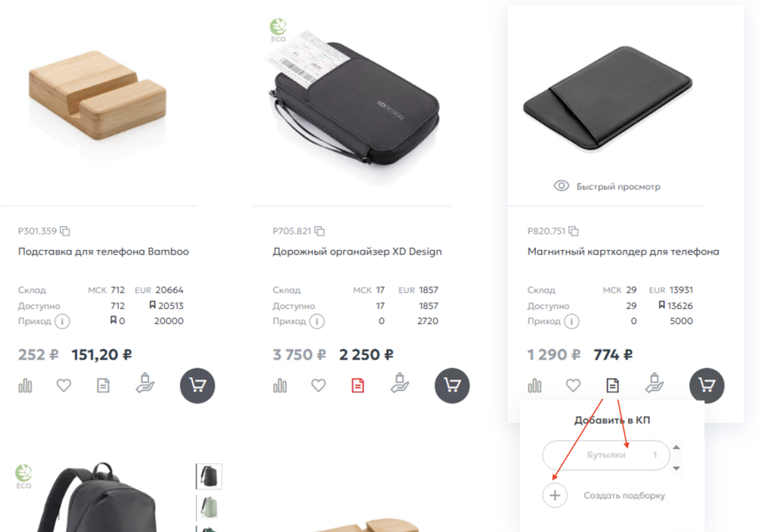This screenshot has width=774, height=532.
Task: Toggle heart favorite on magnetic cardholder
Action: (x=573, y=385)
